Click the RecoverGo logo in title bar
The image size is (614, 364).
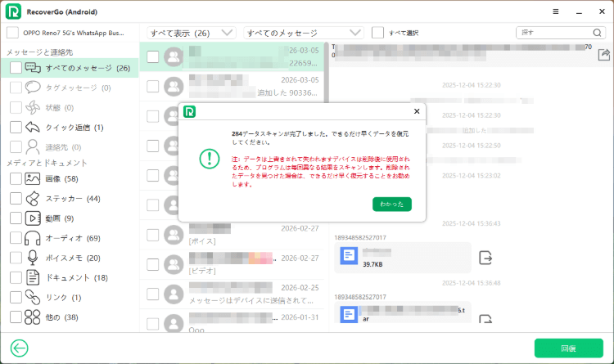tap(13, 11)
